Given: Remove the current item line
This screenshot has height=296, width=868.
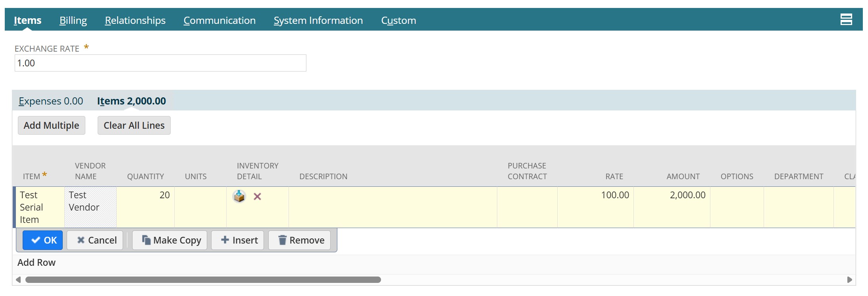Looking at the screenshot, I should [299, 240].
